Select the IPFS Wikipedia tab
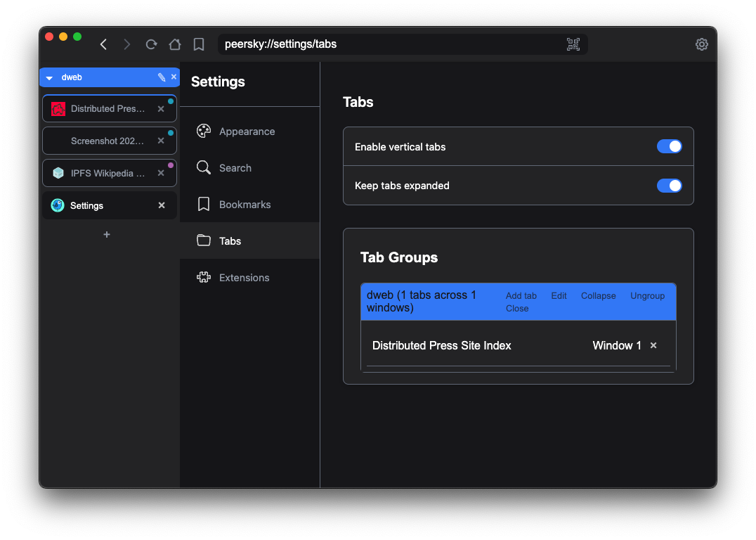The image size is (756, 540). point(107,173)
